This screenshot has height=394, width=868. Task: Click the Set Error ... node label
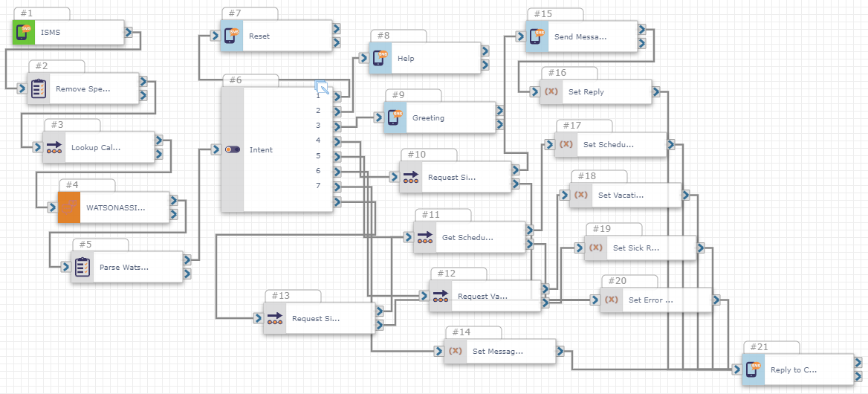[650, 300]
